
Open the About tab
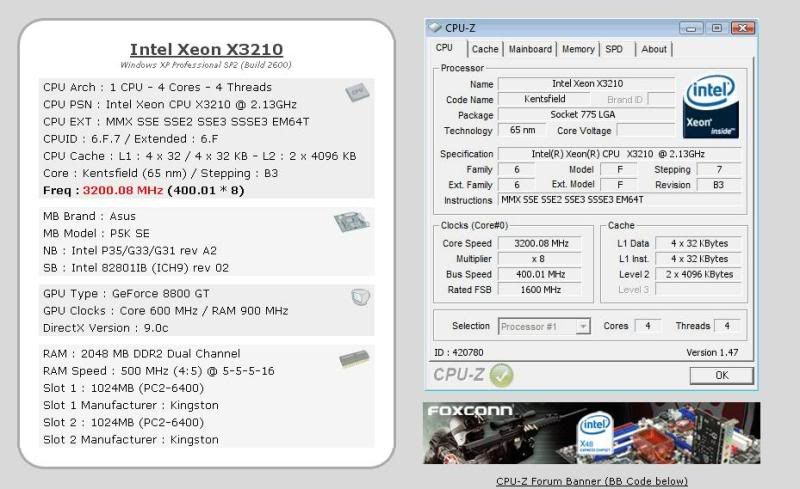click(x=654, y=49)
